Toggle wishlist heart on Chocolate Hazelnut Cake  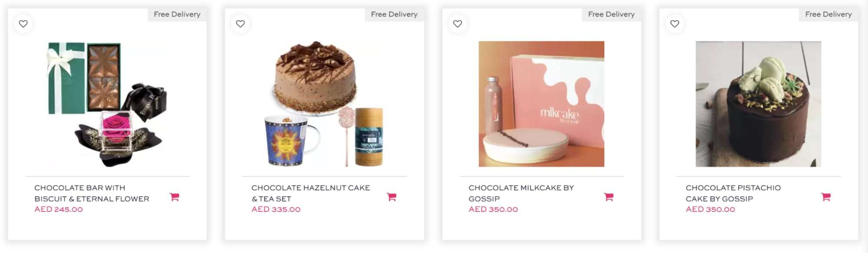pyautogui.click(x=240, y=24)
